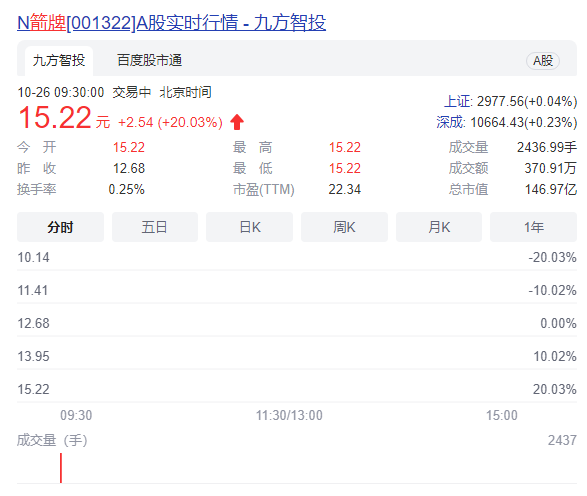Open the N箭牌[001322] A股实时行情 title link
The height and width of the screenshot is (496, 587).
pos(171,22)
